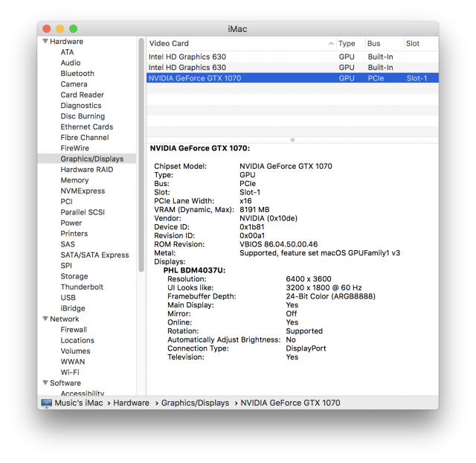Screen dimensions: 476x463
Task: Choose NVMExpress in the sidebar
Action: click(x=83, y=191)
